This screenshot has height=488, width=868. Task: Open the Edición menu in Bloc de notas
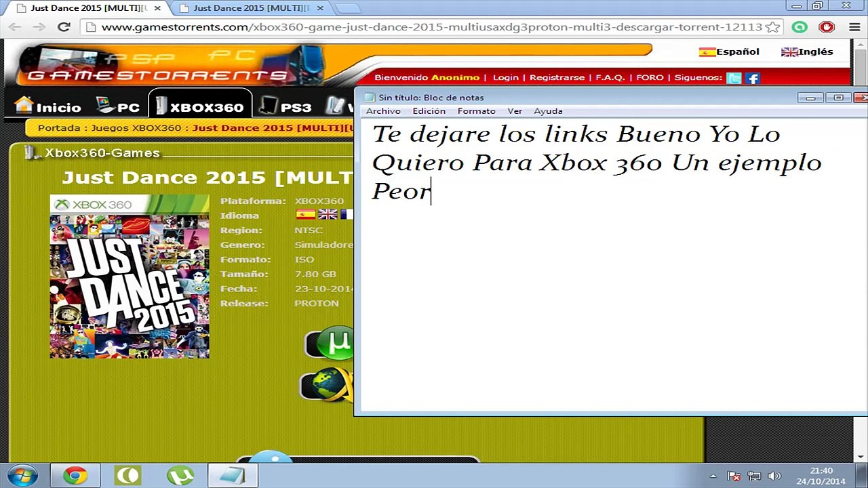point(429,111)
